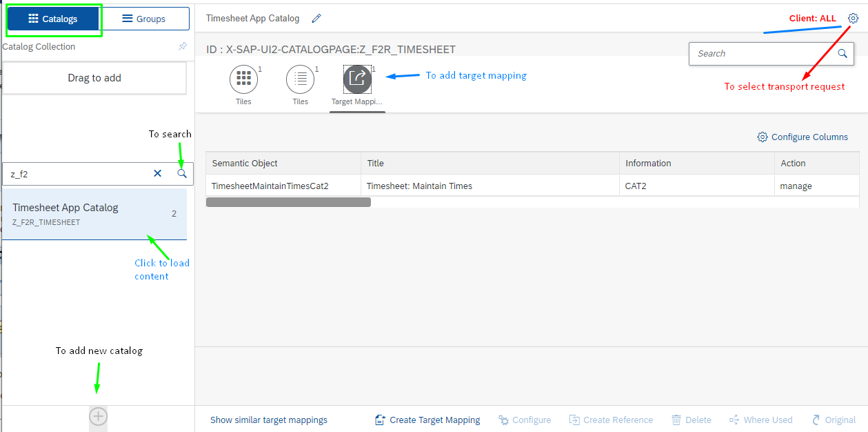868x432 pixels.
Task: Open the settings gear in top right
Action: pos(853,19)
